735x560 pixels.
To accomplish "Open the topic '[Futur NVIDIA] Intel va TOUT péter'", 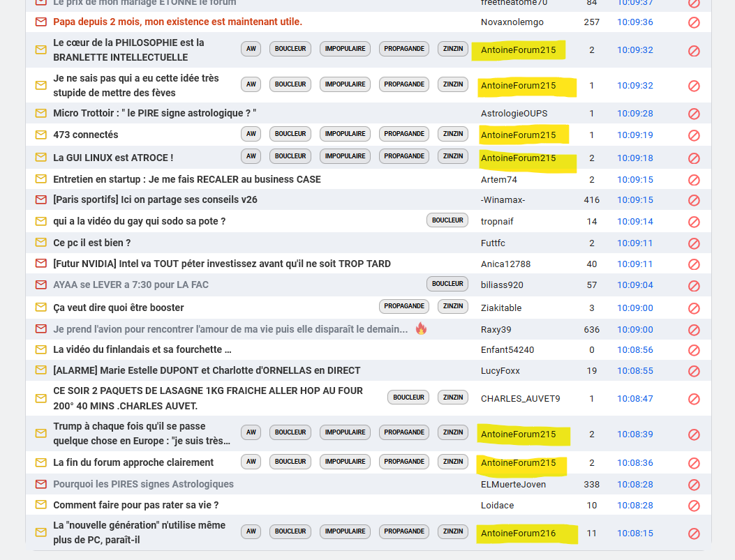I will (x=222, y=264).
